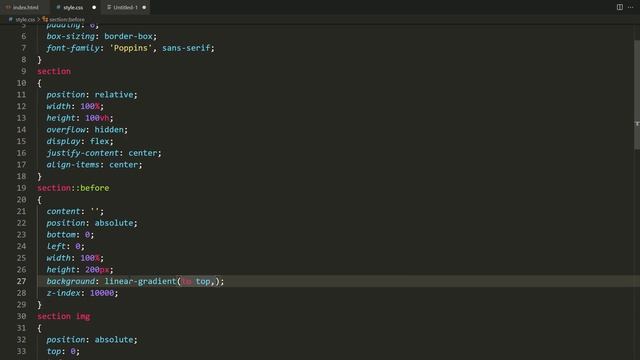Click 'left: 0;' code line
This screenshot has width=640, height=360.
tap(65, 246)
